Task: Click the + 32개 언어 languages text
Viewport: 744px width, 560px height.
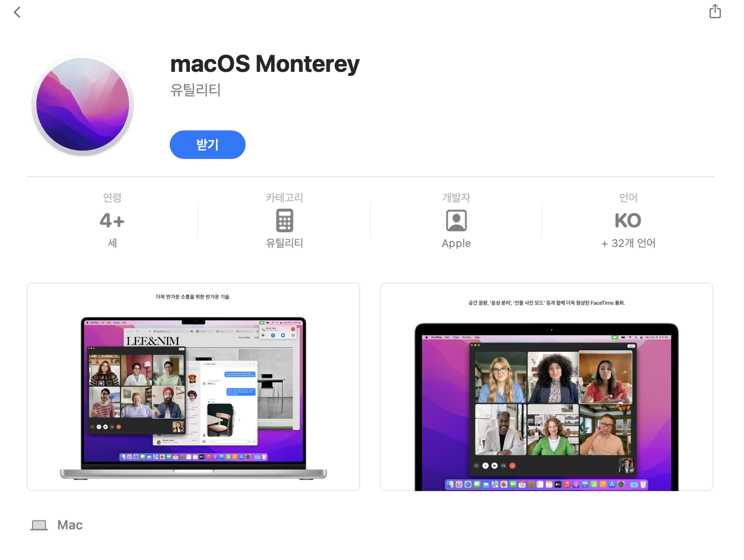Action: [628, 243]
